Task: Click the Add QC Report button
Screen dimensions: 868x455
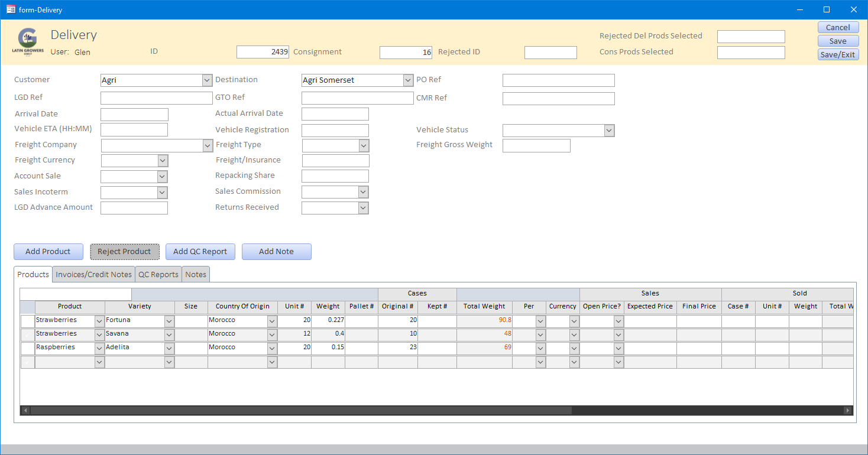Action: pyautogui.click(x=200, y=252)
